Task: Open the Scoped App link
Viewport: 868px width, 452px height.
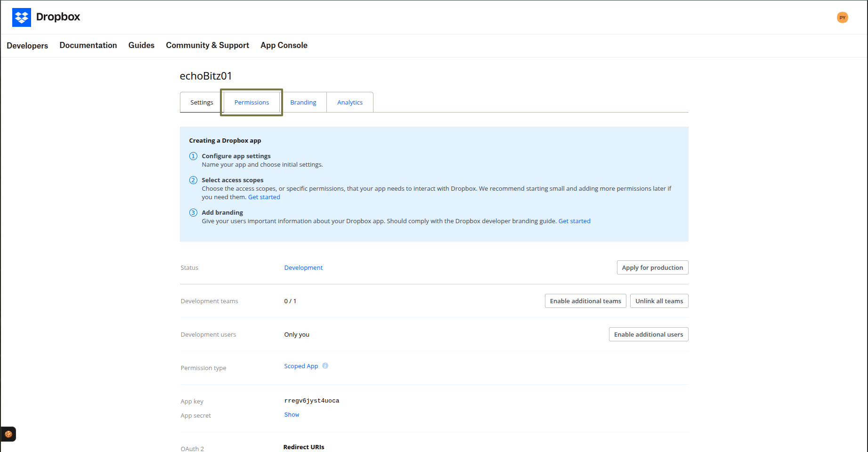Action: 301,366
